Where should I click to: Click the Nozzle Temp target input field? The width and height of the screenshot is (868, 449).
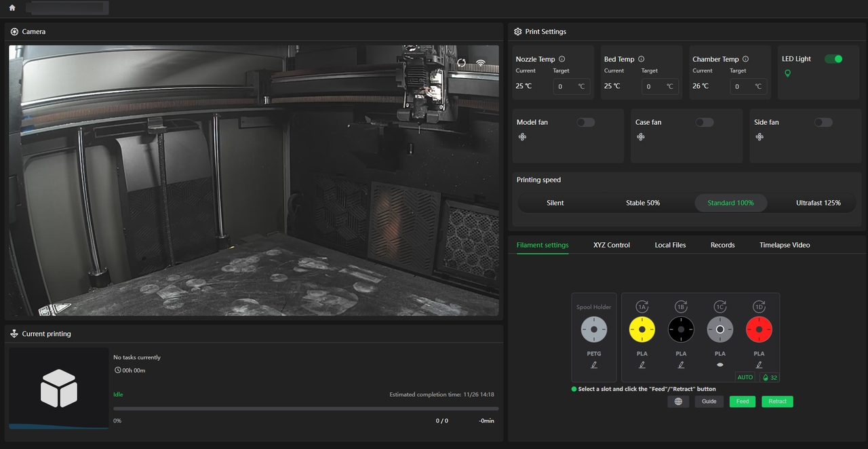[566, 87]
